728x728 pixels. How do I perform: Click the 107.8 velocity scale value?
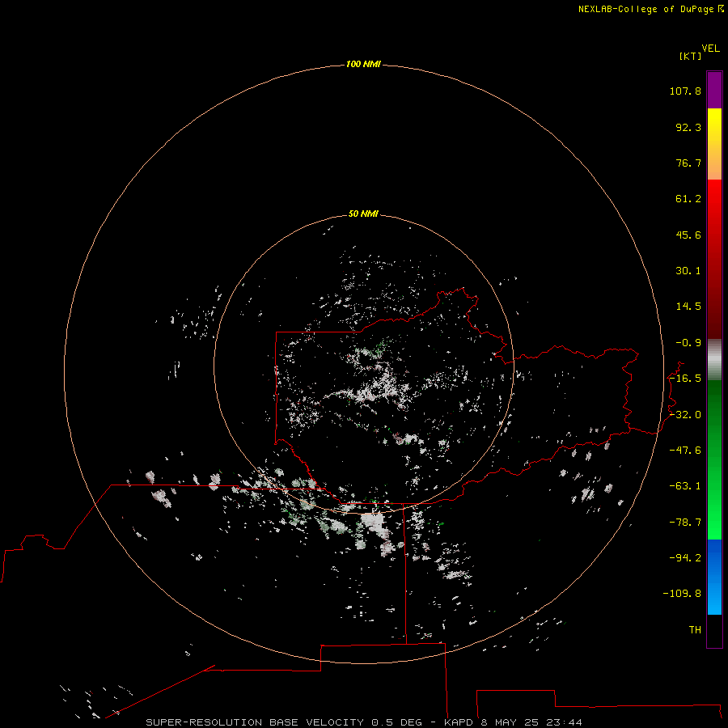tap(685, 91)
